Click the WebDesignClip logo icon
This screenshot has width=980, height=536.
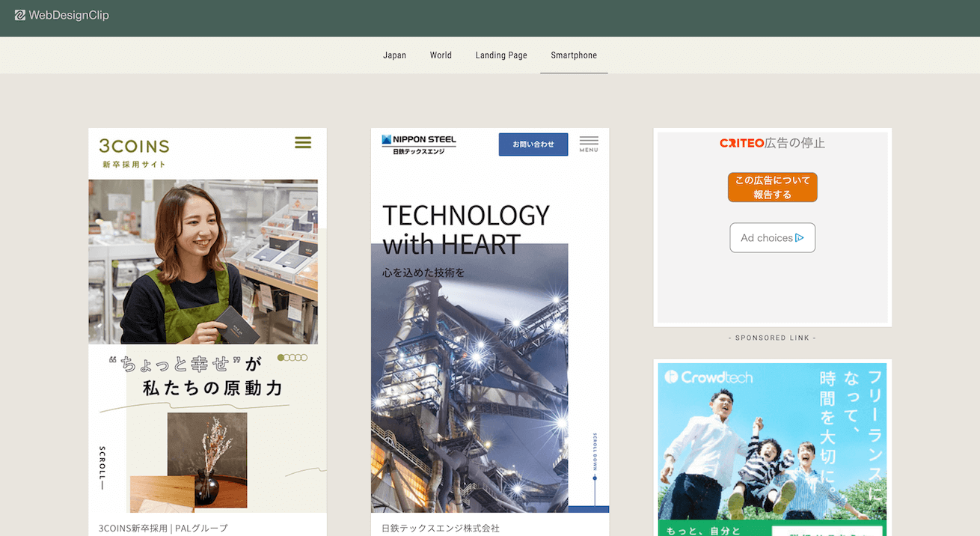(x=20, y=15)
